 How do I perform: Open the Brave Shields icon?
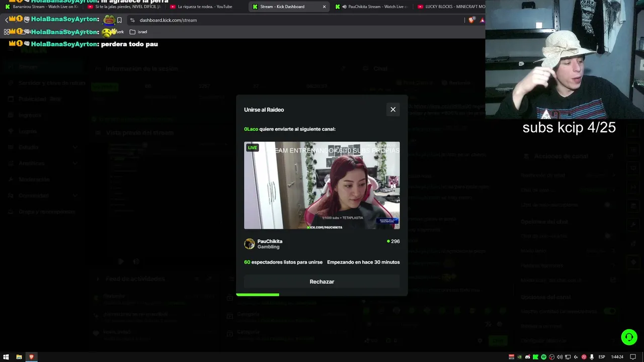(x=471, y=20)
